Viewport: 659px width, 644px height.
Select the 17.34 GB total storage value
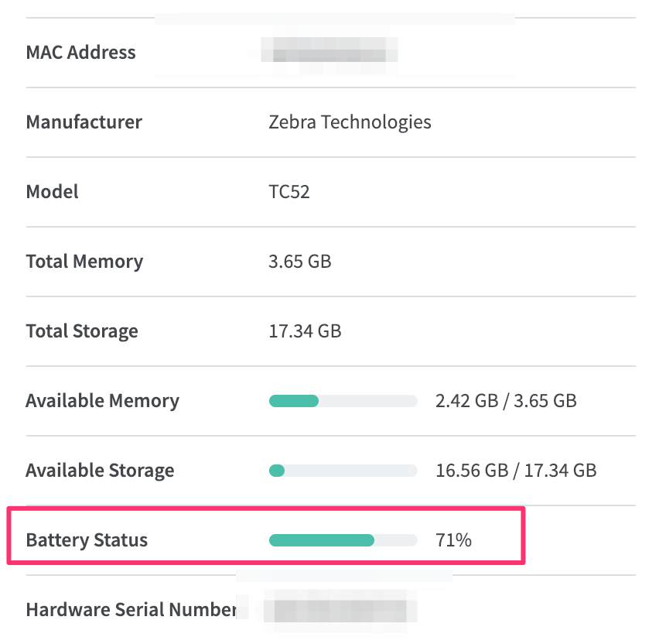tap(305, 331)
